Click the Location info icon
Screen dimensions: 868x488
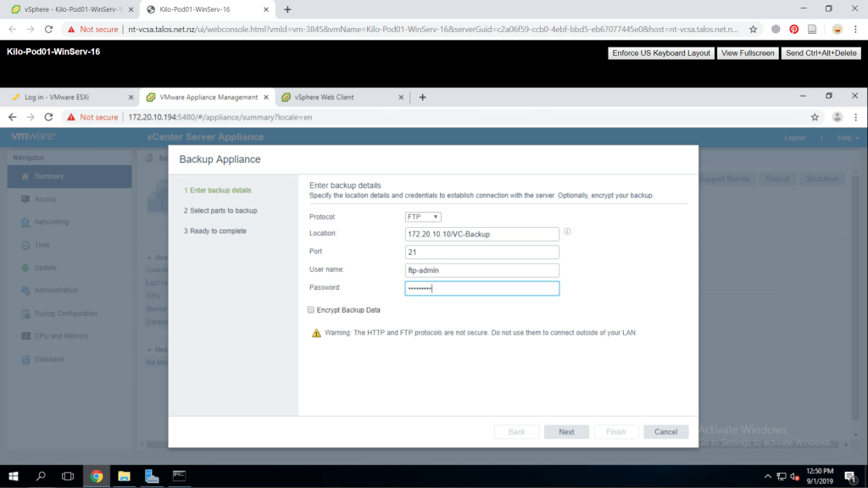[567, 231]
